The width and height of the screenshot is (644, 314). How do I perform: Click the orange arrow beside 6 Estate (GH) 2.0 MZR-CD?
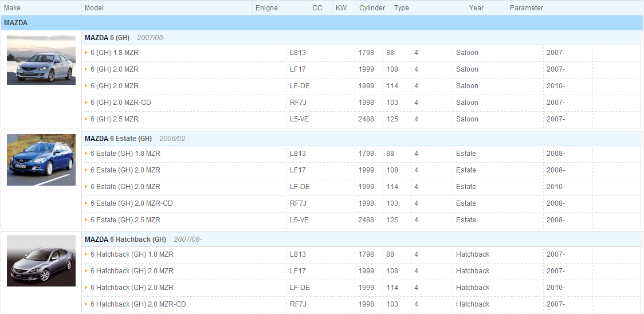pyautogui.click(x=87, y=203)
